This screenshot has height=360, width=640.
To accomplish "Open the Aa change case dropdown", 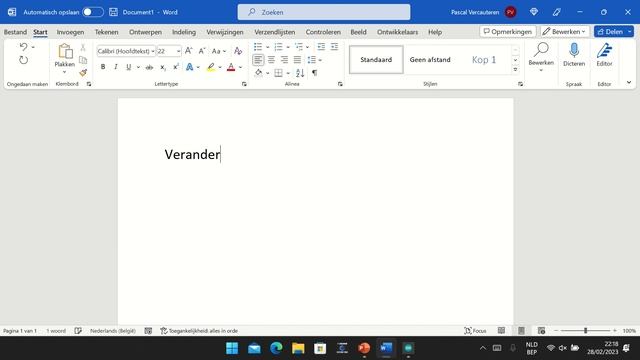I will click(219, 51).
